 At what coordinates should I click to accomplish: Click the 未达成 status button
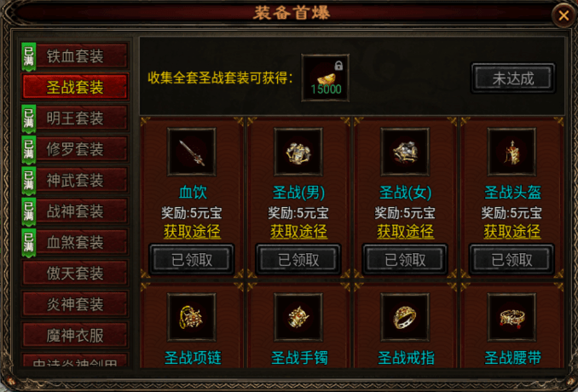tap(513, 78)
